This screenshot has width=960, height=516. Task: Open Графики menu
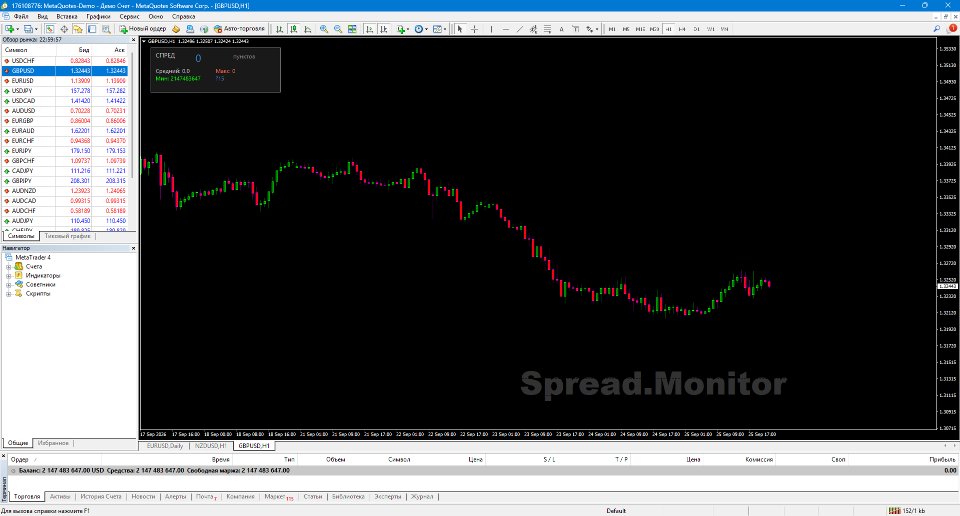tap(98, 17)
